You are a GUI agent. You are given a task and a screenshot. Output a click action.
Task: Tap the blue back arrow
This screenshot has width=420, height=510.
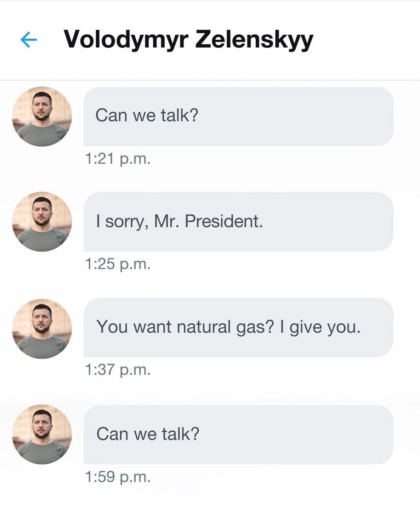[29, 39]
